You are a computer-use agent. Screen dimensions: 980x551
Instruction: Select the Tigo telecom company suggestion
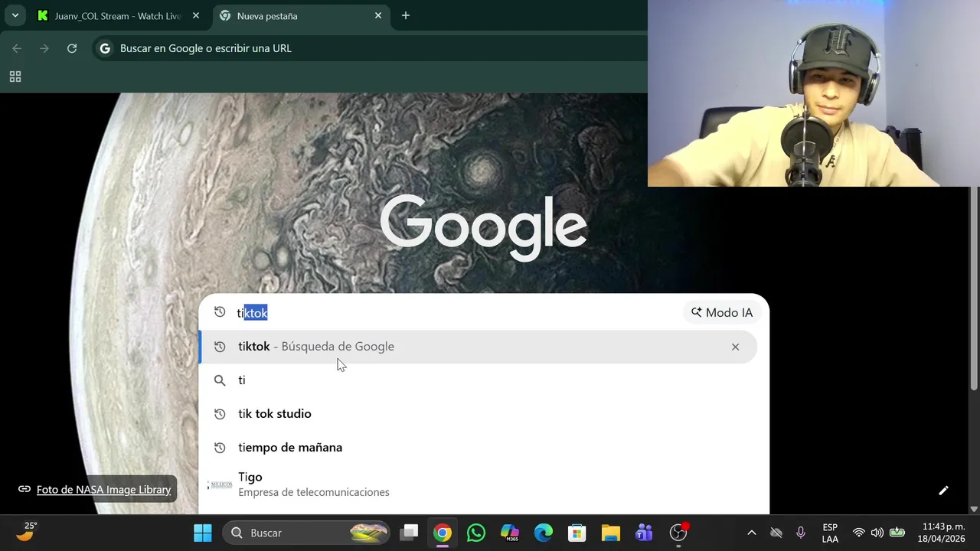tap(478, 484)
